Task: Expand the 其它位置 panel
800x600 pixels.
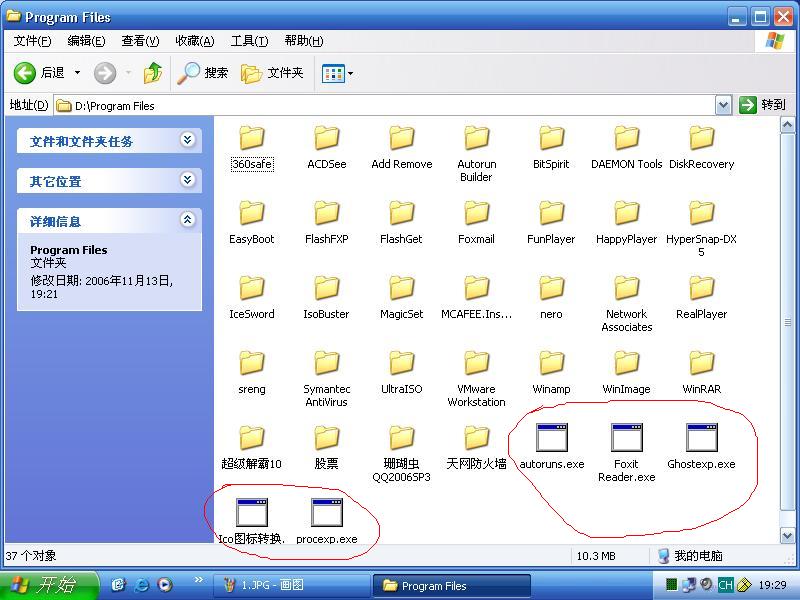Action: [x=187, y=181]
